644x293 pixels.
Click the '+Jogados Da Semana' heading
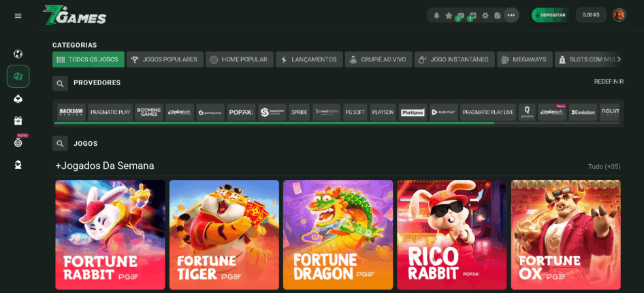click(x=105, y=166)
